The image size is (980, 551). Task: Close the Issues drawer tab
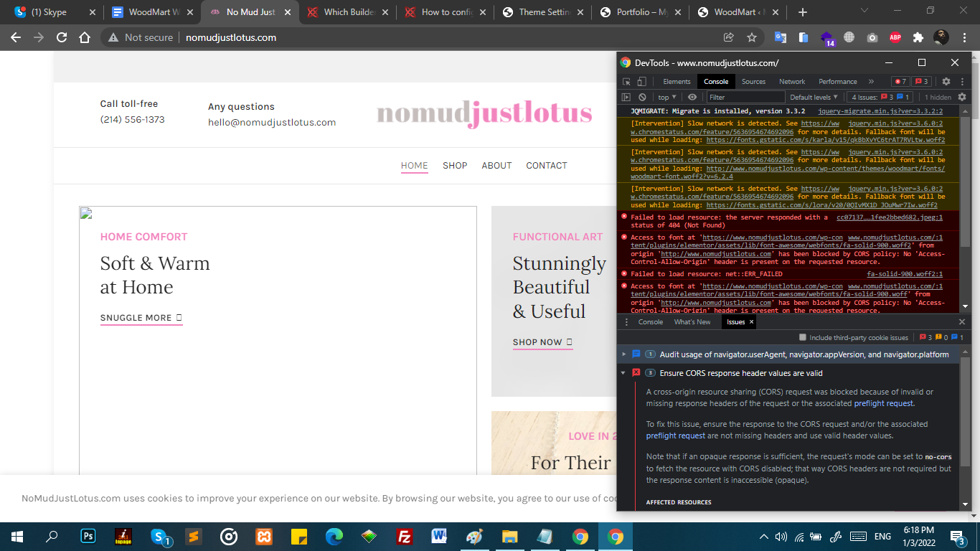click(x=751, y=322)
